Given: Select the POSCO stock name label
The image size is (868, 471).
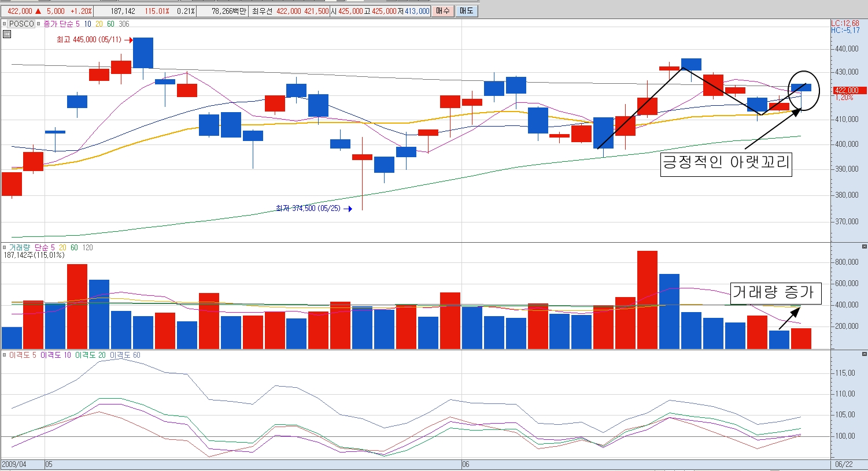Looking at the screenshot, I should click(22, 24).
